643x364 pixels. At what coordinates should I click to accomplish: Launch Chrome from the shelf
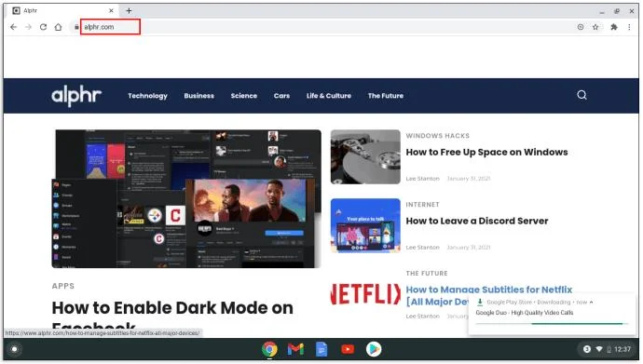269,349
